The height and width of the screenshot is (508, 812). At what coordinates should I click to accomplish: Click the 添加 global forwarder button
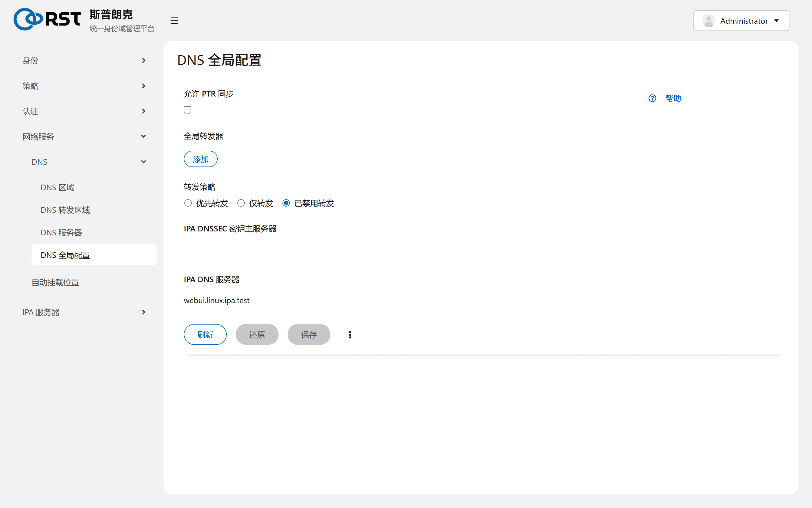pyautogui.click(x=201, y=159)
